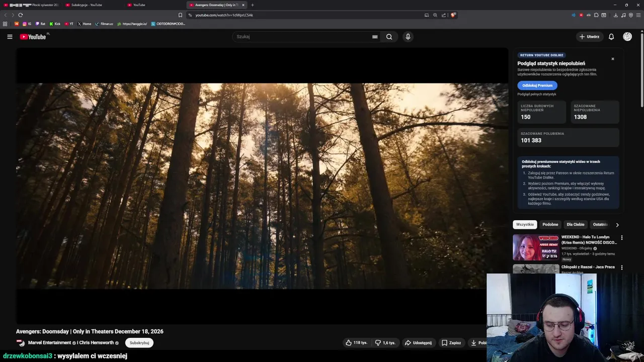Reload the page with the refresh button

point(20,15)
